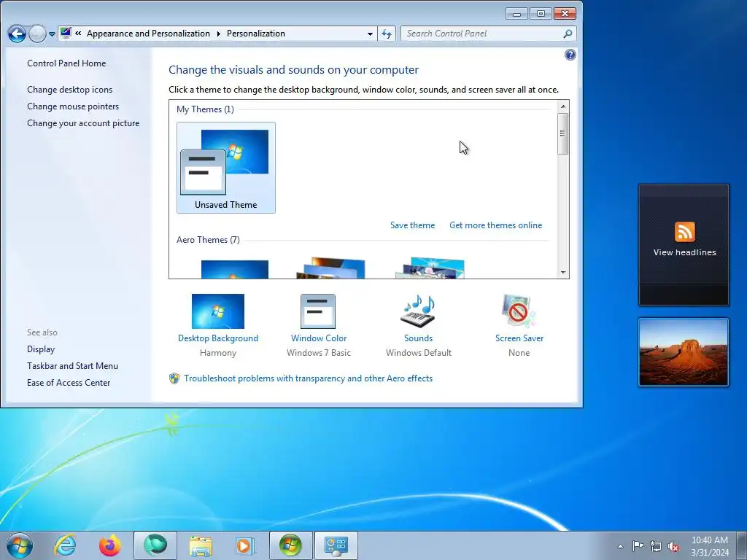
Task: Open the Window Color text link
Action: [x=319, y=338]
